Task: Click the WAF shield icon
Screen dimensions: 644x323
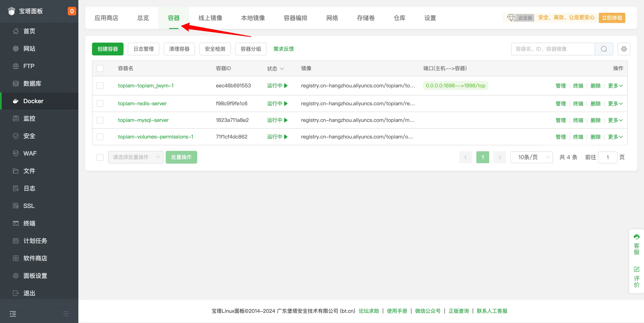Action: pos(16,153)
